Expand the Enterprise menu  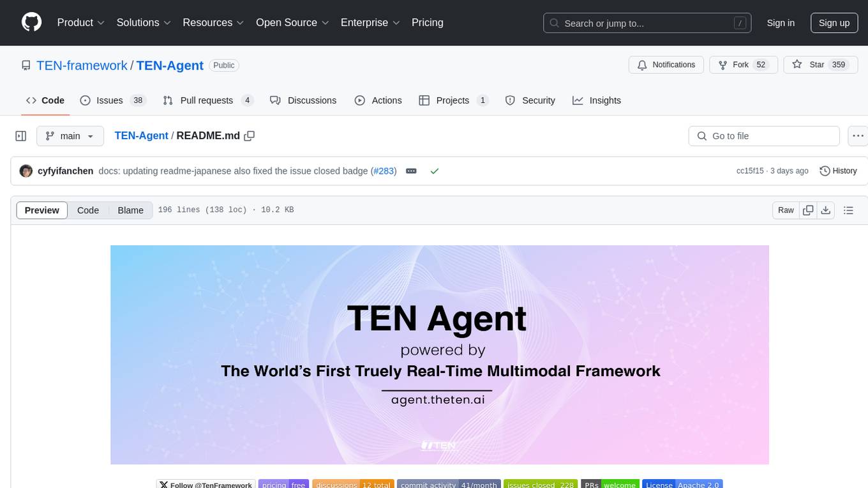pos(370,22)
